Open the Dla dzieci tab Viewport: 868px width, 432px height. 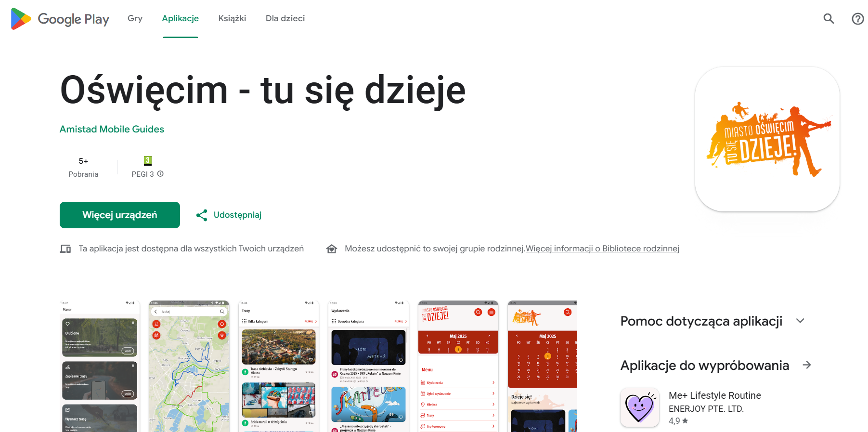point(285,18)
